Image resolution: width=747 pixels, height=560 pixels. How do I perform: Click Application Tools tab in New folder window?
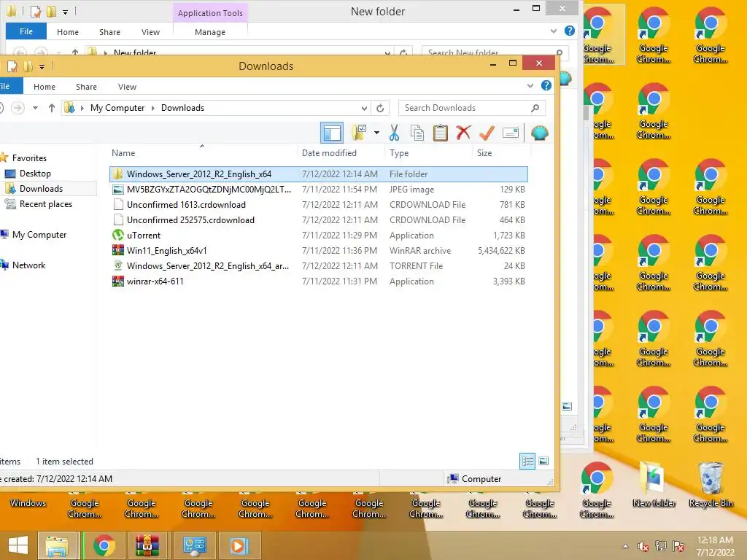pos(210,13)
